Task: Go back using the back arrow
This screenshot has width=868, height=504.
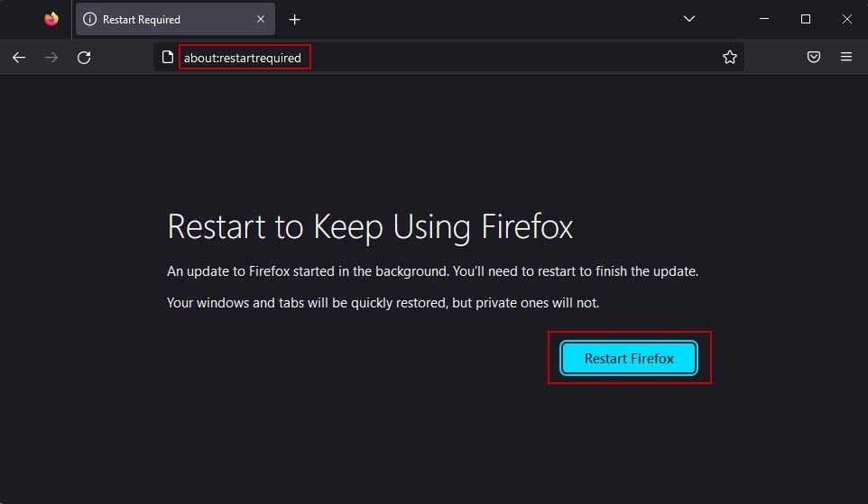Action: click(x=19, y=58)
